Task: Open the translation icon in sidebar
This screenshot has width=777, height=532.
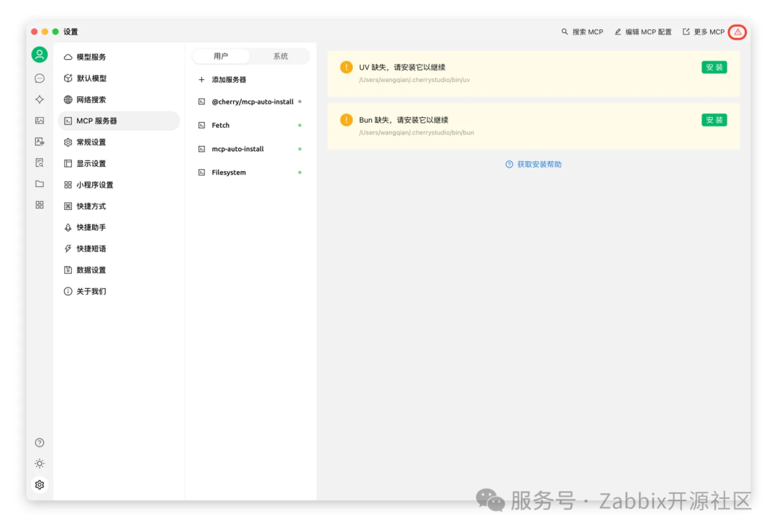Action: [40, 142]
